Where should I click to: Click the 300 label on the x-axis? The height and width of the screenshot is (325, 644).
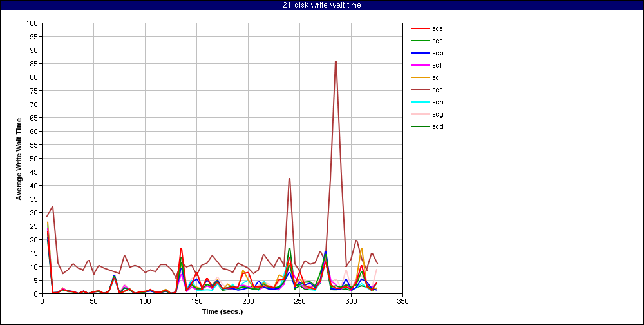pos(351,301)
